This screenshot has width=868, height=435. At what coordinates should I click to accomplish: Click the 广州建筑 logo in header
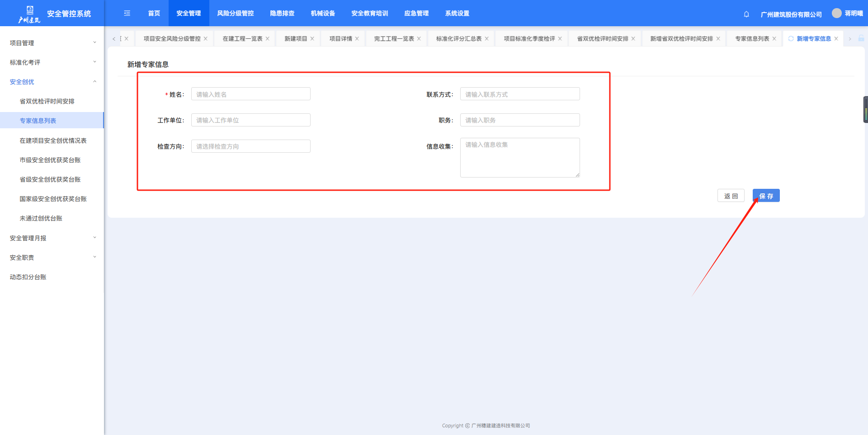(29, 14)
